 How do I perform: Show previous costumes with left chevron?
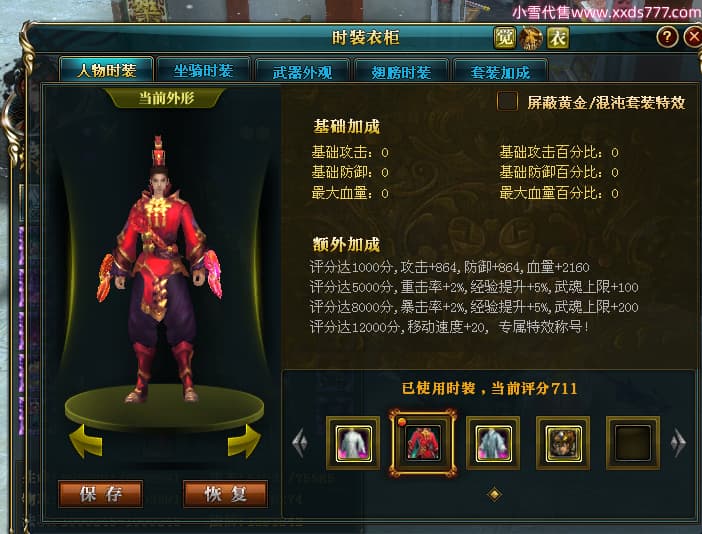pyautogui.click(x=300, y=443)
